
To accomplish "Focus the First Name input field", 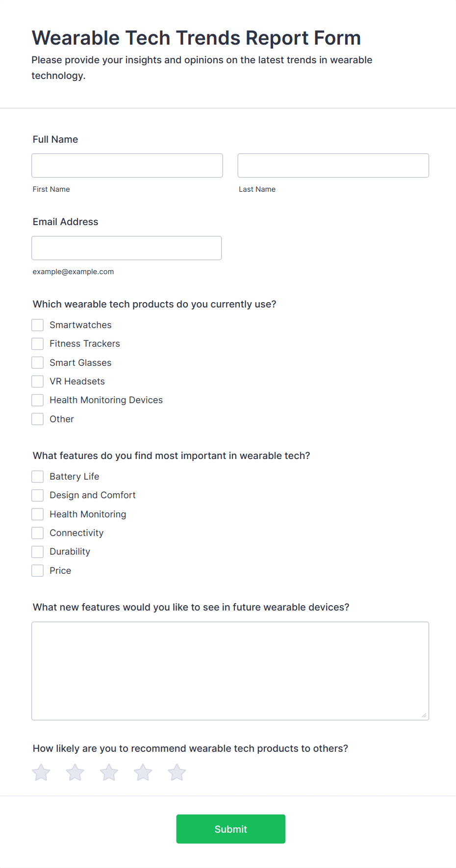I will (127, 166).
